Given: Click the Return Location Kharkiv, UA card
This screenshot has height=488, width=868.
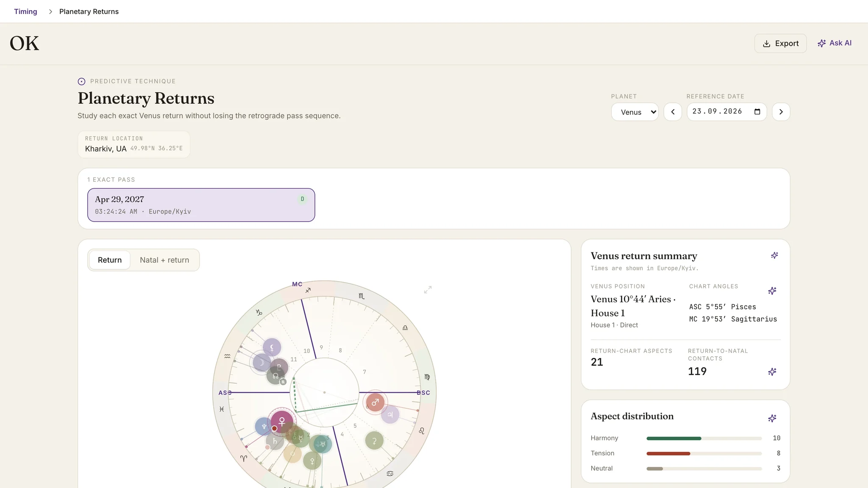Looking at the screenshot, I should click(x=134, y=144).
